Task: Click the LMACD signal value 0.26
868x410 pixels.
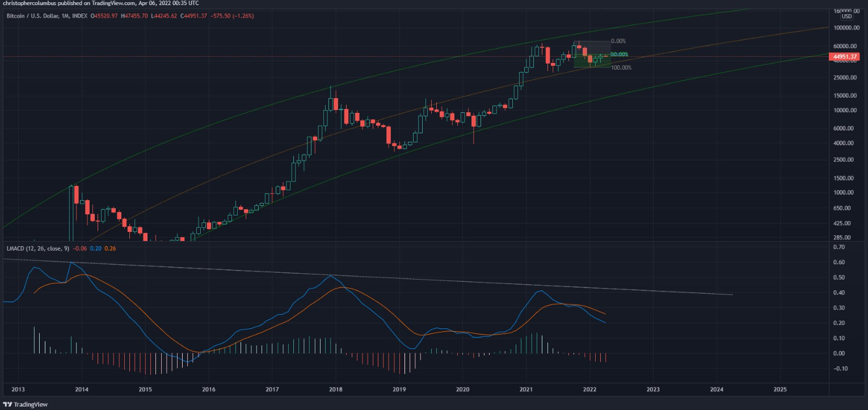Action: pos(109,248)
